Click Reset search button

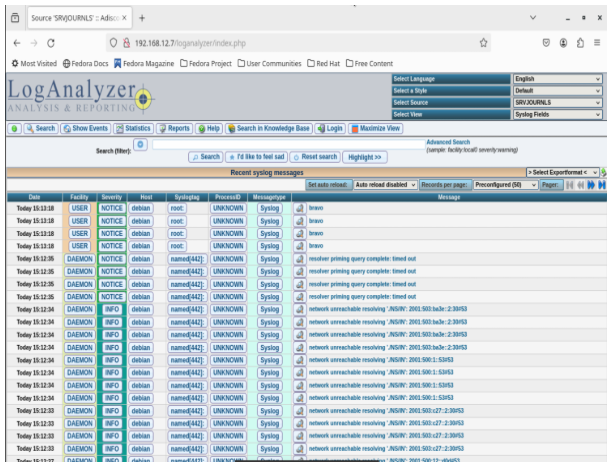[x=315, y=157]
